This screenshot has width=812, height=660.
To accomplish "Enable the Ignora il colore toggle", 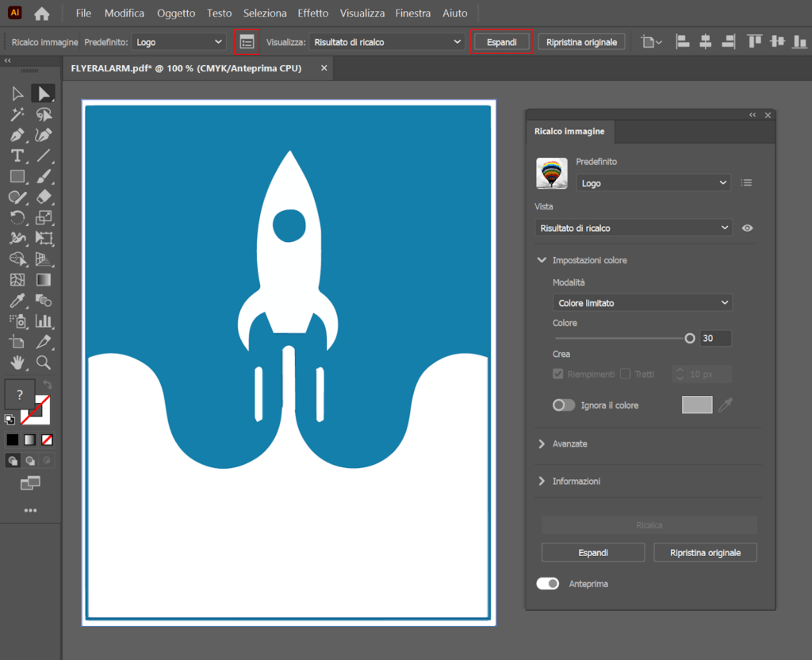I will (564, 405).
